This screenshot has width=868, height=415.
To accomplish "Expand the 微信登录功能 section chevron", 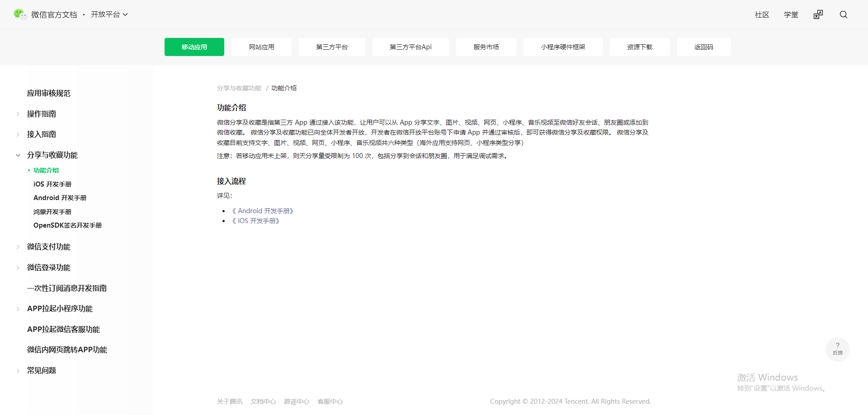I will pos(18,267).
